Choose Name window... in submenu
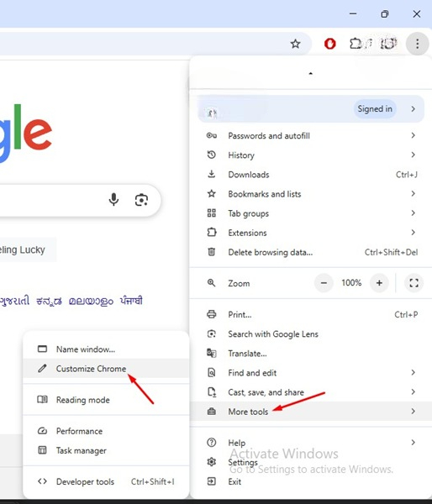Image resolution: width=432 pixels, height=504 pixels. (x=106, y=349)
